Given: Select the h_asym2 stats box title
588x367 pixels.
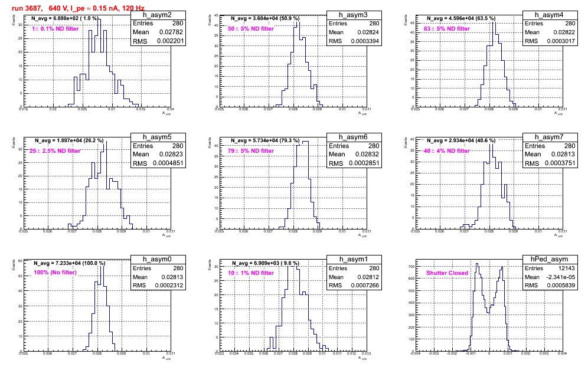Looking at the screenshot, I should [158, 15].
